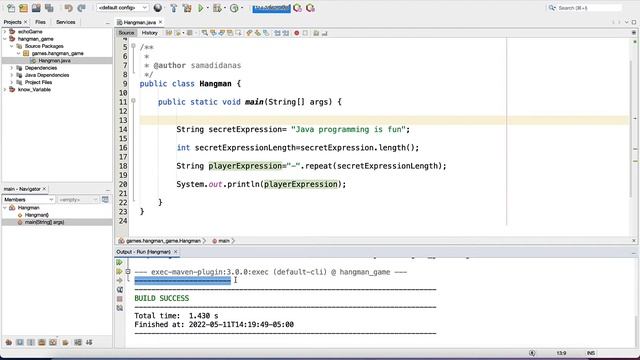Switch to History view button
The height and width of the screenshot is (360, 640).
coord(149,33)
